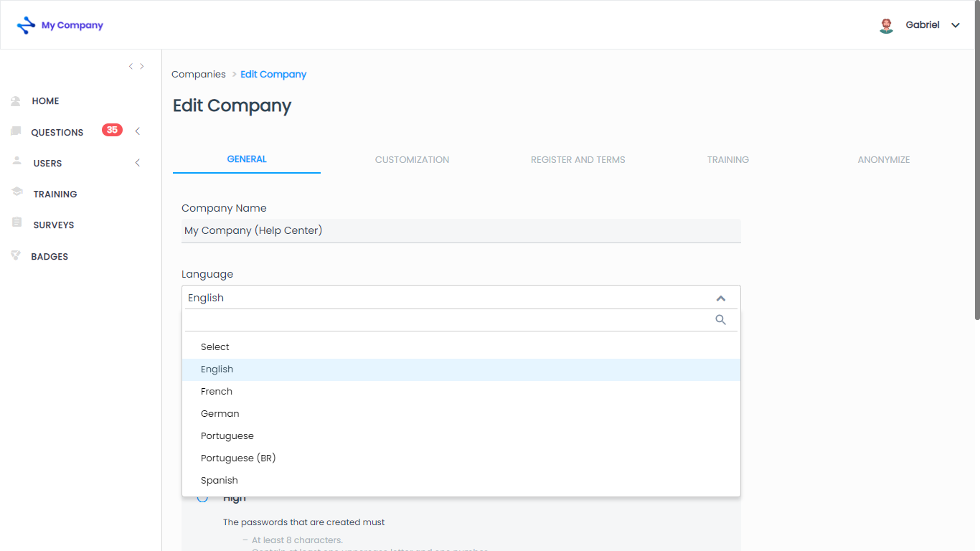Image resolution: width=980 pixels, height=551 pixels.
Task: Click the My Company brand text
Action: (72, 25)
